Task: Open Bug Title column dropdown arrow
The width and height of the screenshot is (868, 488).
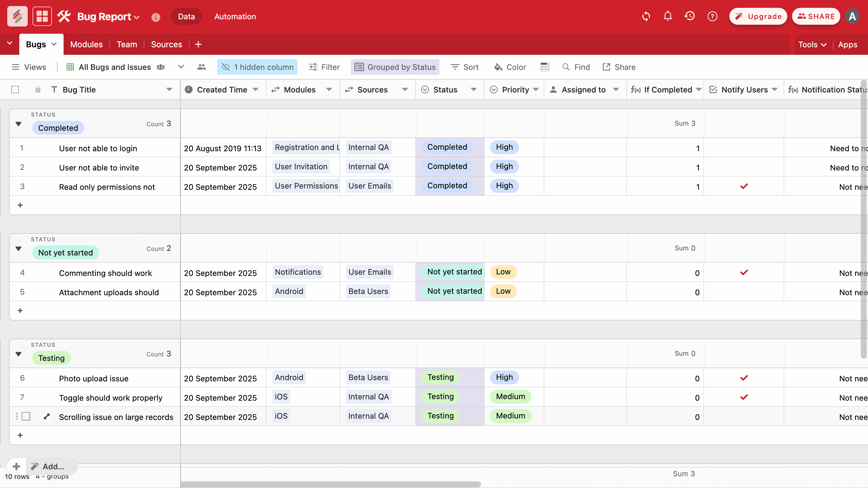Action: click(x=169, y=89)
